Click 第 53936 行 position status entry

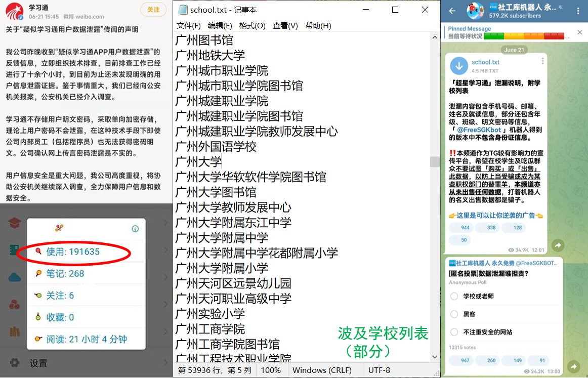pos(215,370)
